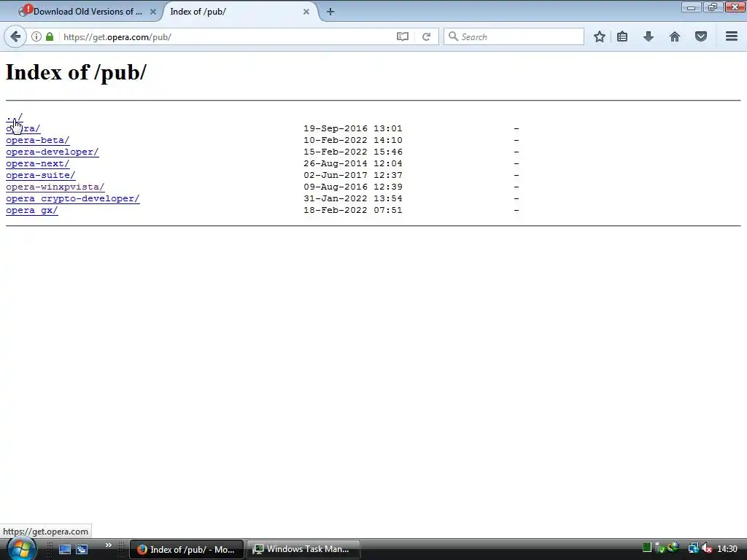Screen dimensions: 747x560
Task: Click the date '26-Aug-2014 12:04'
Action: tap(353, 164)
